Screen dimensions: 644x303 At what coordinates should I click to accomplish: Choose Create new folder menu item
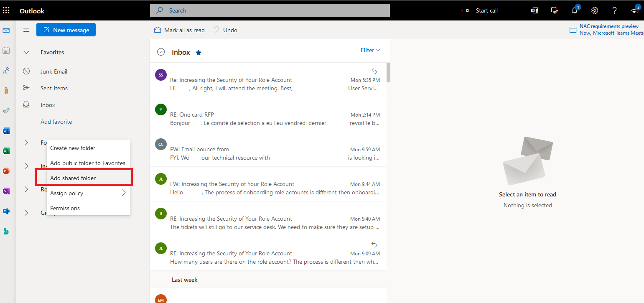click(x=89, y=148)
